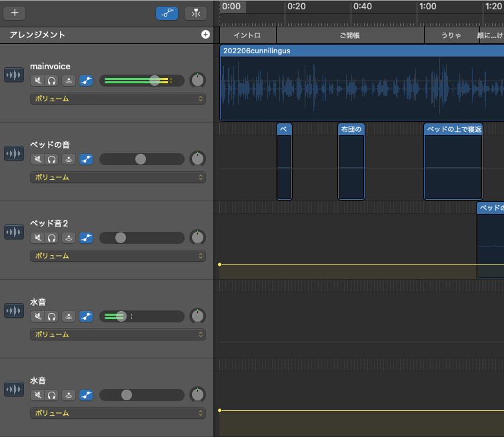Enable input monitoring on mainvoice track
The width and height of the screenshot is (504, 437).
tap(69, 81)
